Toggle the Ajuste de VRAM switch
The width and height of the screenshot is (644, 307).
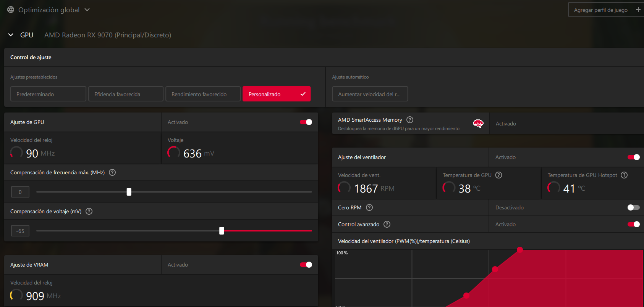click(x=306, y=265)
